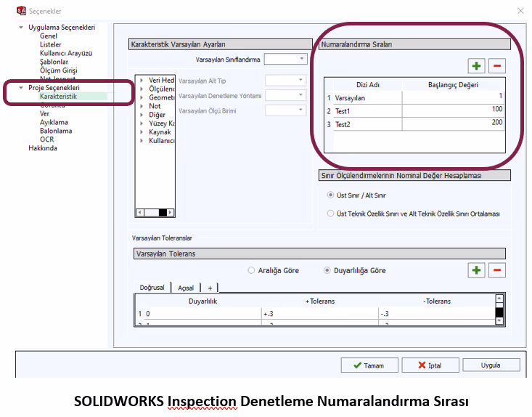Select Üst Teknik Özellik Sınırı Ortalaması option
The width and height of the screenshot is (532, 417).
pos(330,214)
